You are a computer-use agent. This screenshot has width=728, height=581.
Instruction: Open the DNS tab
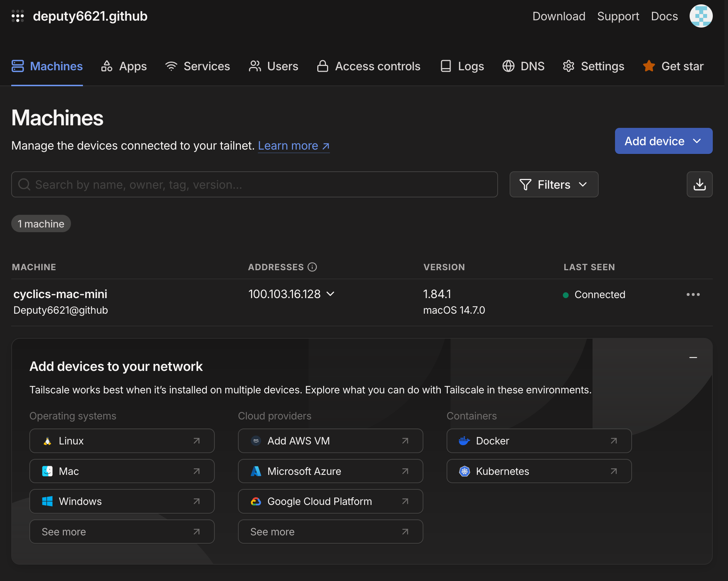click(523, 66)
